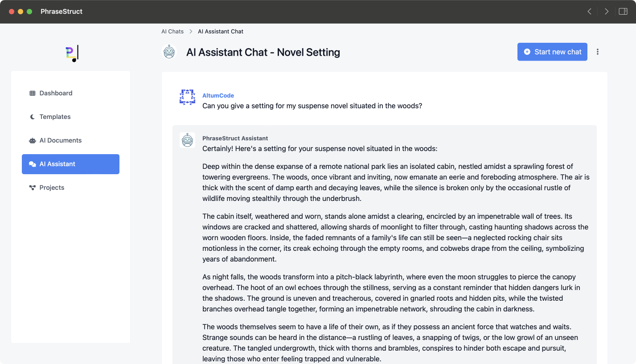This screenshot has height=364, width=636.
Task: Click the Dashboard grid icon
Action: click(33, 93)
